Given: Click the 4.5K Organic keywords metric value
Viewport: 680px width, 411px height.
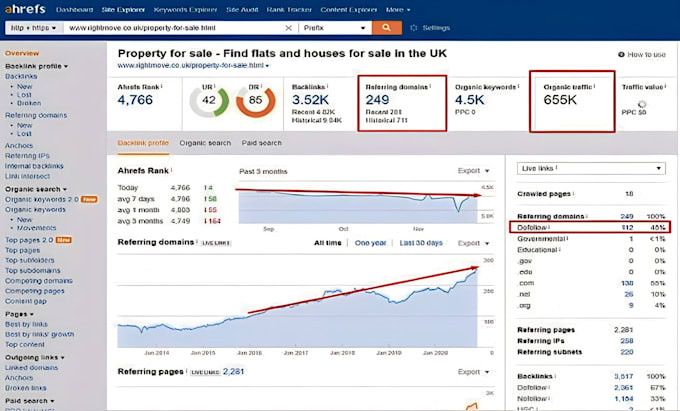Looking at the screenshot, I should (x=469, y=100).
